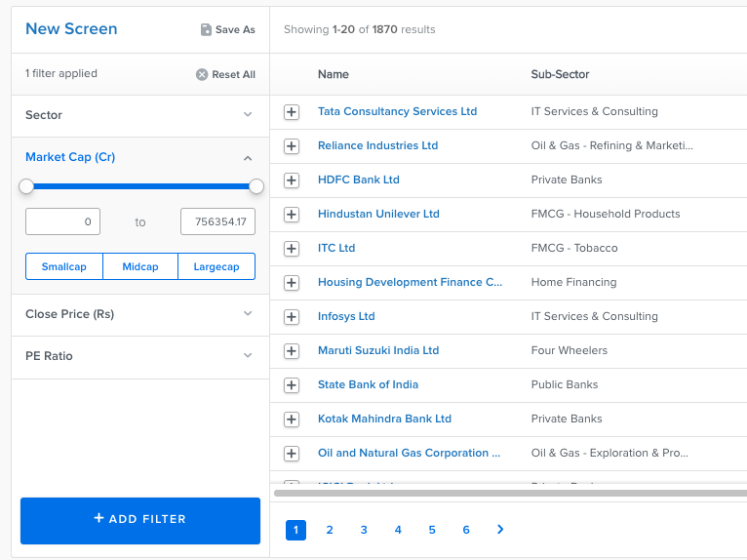This screenshot has width=747, height=560.
Task: Open State Bank of India link
Action: point(369,384)
